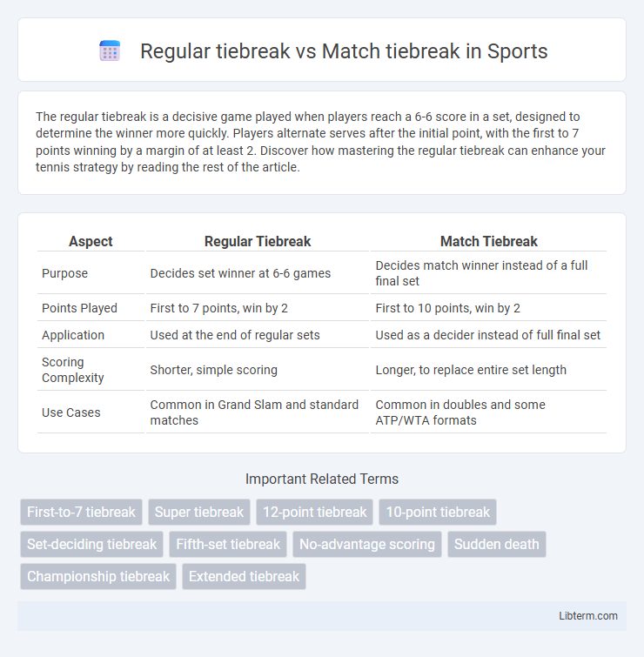The width and height of the screenshot is (644, 657).
Task: Click the Match Tiebreak column header
Action: (x=488, y=241)
